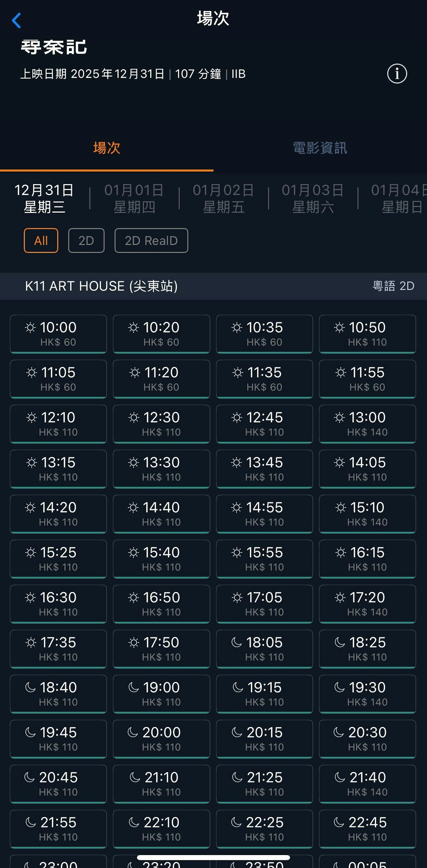427x868 pixels.
Task: Filter showtimes by 2D only
Action: pyautogui.click(x=86, y=240)
